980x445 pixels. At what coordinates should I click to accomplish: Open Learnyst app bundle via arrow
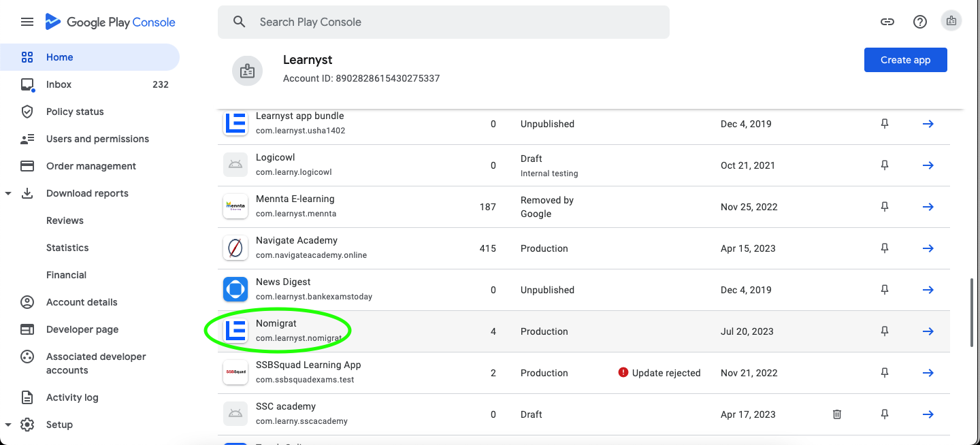click(928, 124)
